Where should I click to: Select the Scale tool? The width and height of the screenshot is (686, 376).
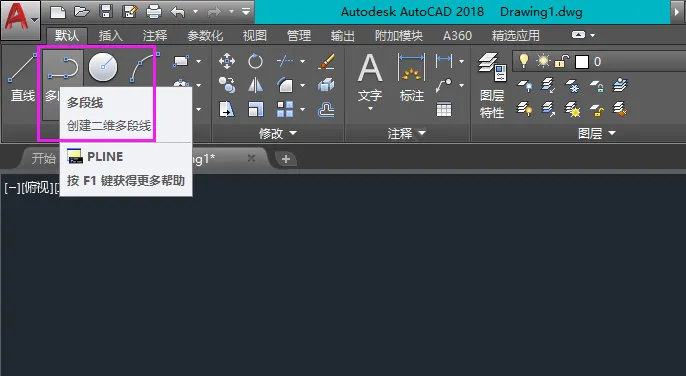tap(256, 109)
